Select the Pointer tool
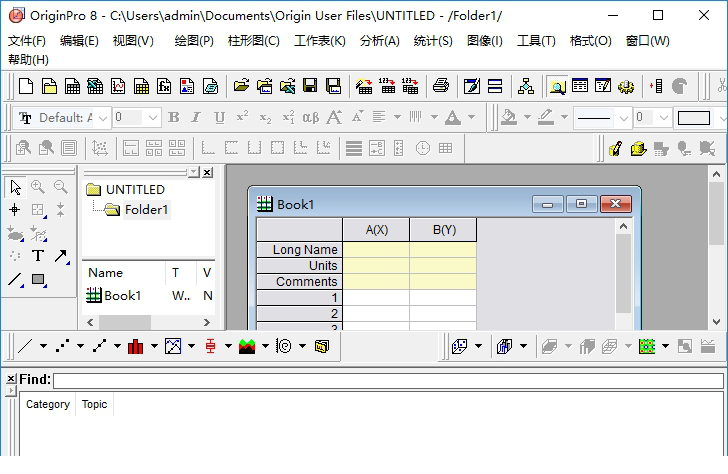The image size is (728, 474). pos(15,188)
